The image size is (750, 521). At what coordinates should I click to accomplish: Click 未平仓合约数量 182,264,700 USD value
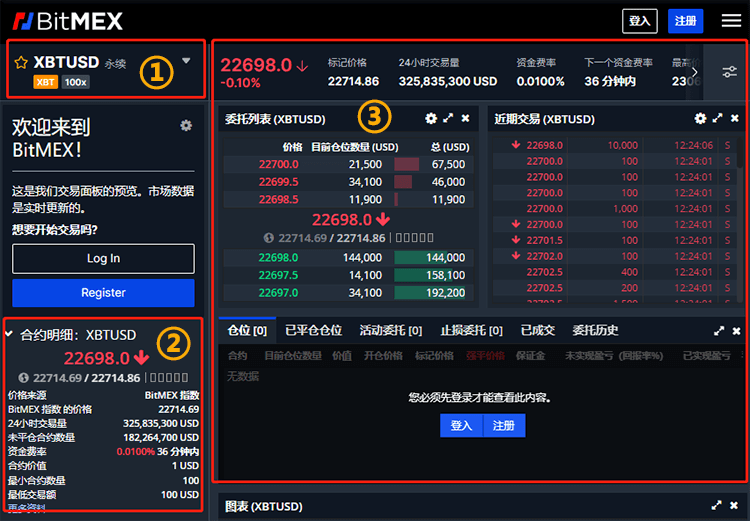[x=161, y=438]
